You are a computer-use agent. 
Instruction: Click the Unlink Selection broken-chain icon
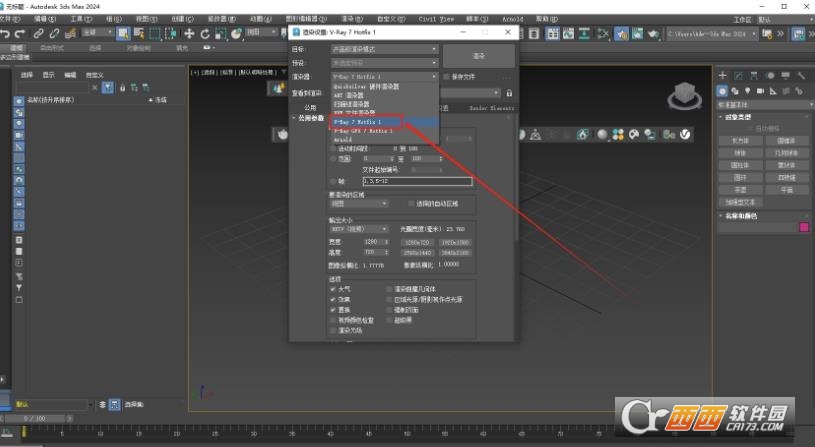(x=54, y=34)
